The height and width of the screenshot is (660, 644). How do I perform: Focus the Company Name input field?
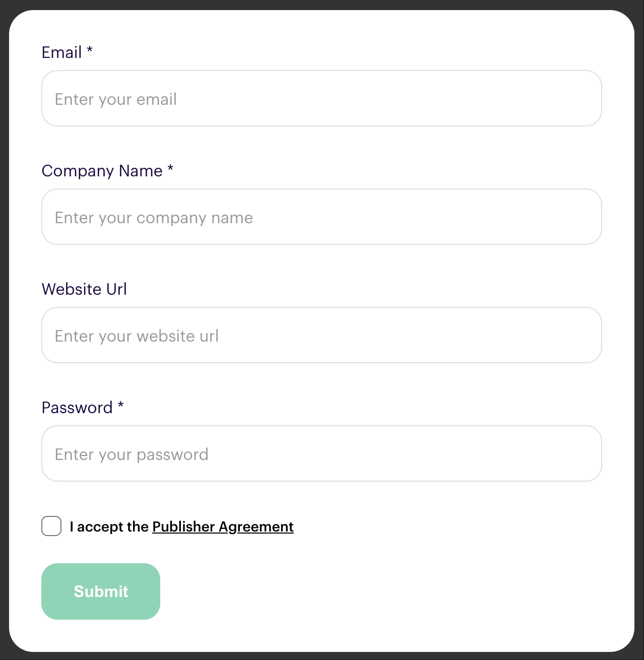tap(321, 217)
